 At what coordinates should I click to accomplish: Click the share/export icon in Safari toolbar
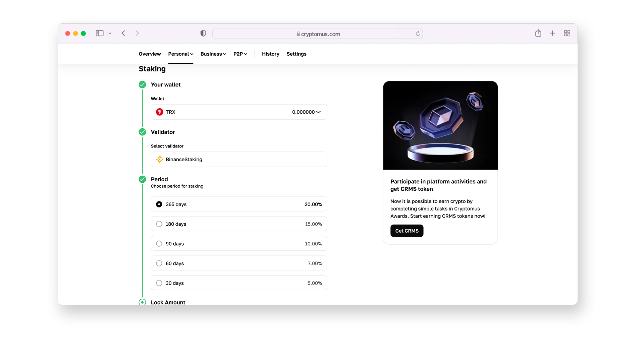click(538, 33)
